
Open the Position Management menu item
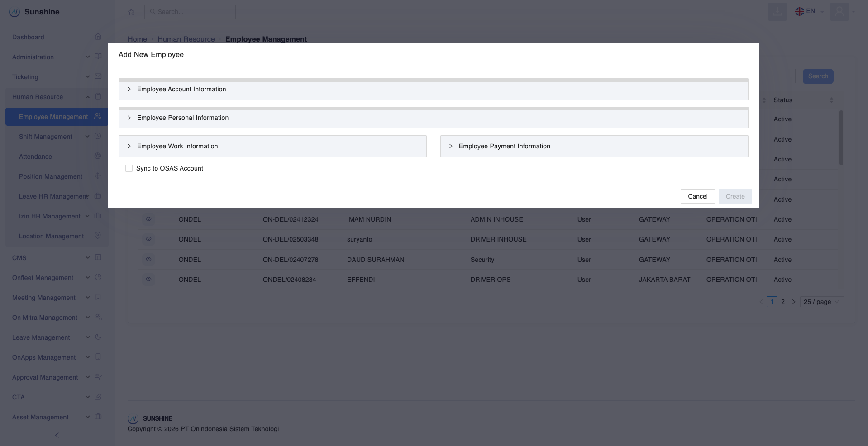tap(51, 176)
